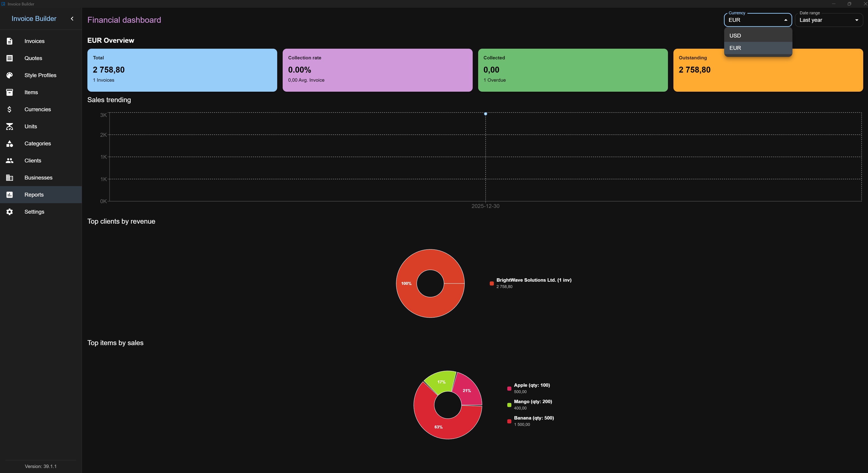Open the Settings gear icon
This screenshot has width=868, height=473.
click(x=9, y=212)
